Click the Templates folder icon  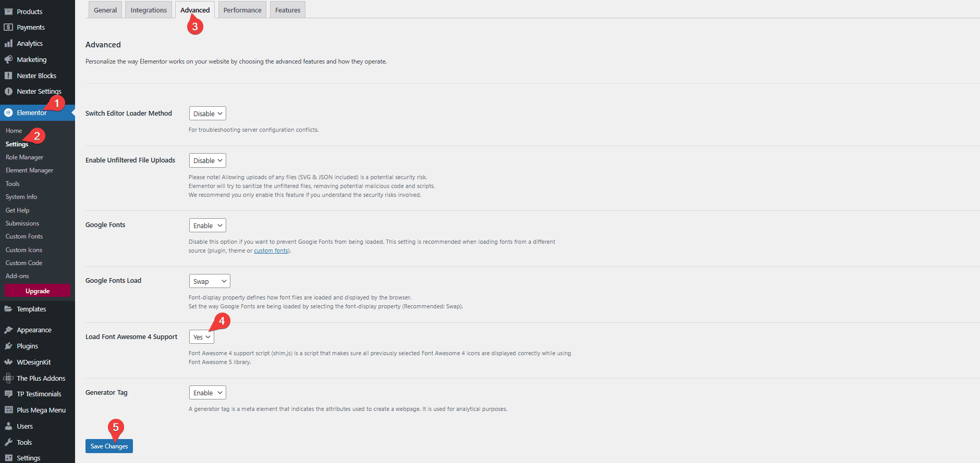pyautogui.click(x=8, y=309)
